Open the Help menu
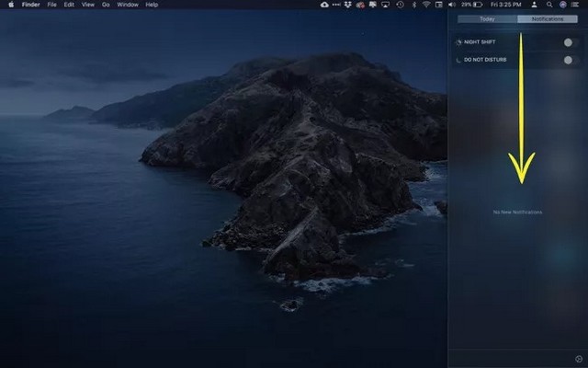 [152, 5]
